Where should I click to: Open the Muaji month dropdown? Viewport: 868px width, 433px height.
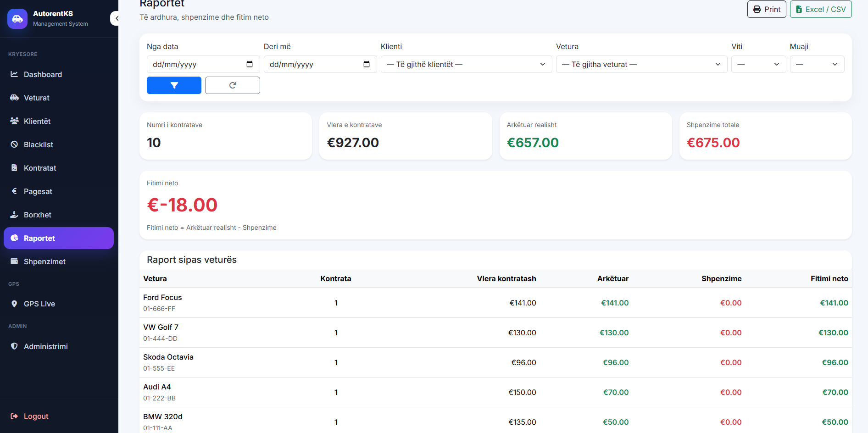pyautogui.click(x=817, y=64)
